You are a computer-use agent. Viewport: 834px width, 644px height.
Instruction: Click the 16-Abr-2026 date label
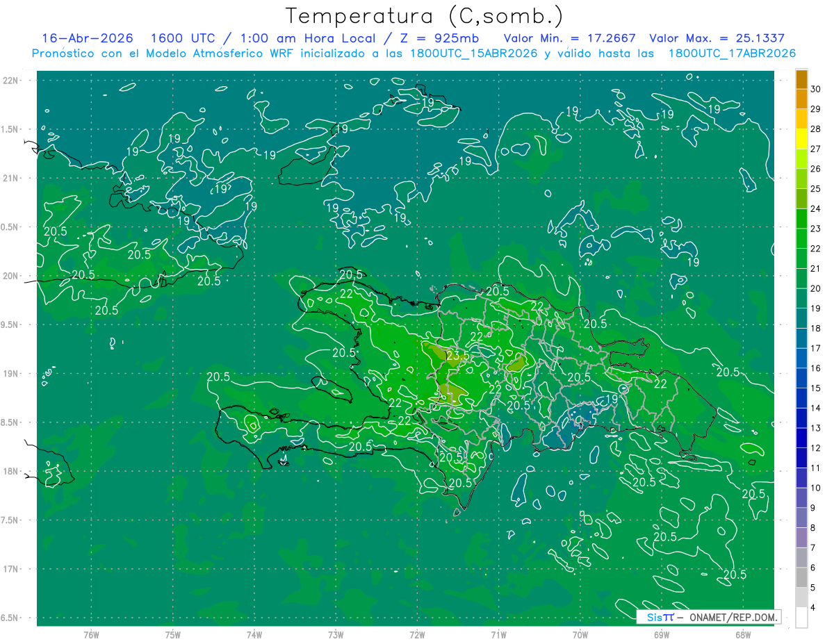click(87, 38)
